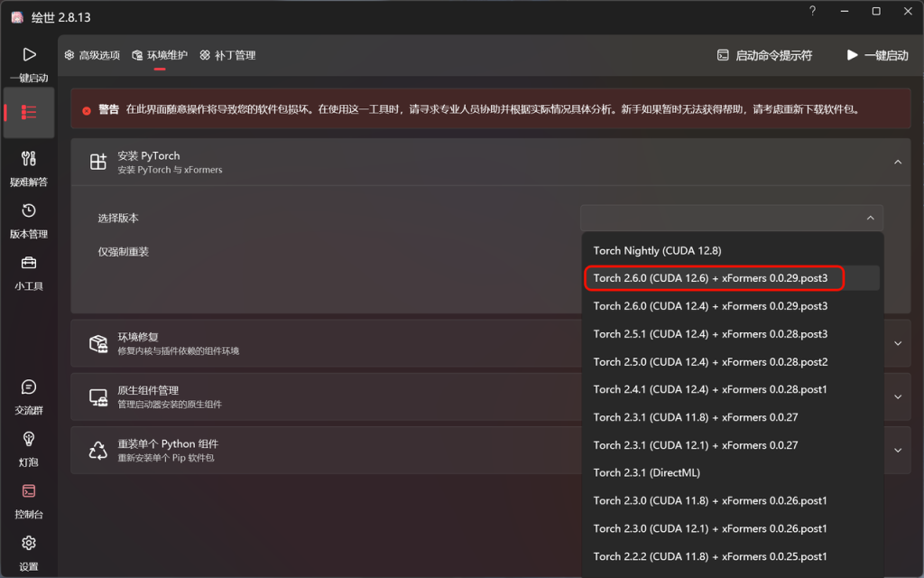
Task: Expand the 环境修复 section
Action: [x=897, y=343]
